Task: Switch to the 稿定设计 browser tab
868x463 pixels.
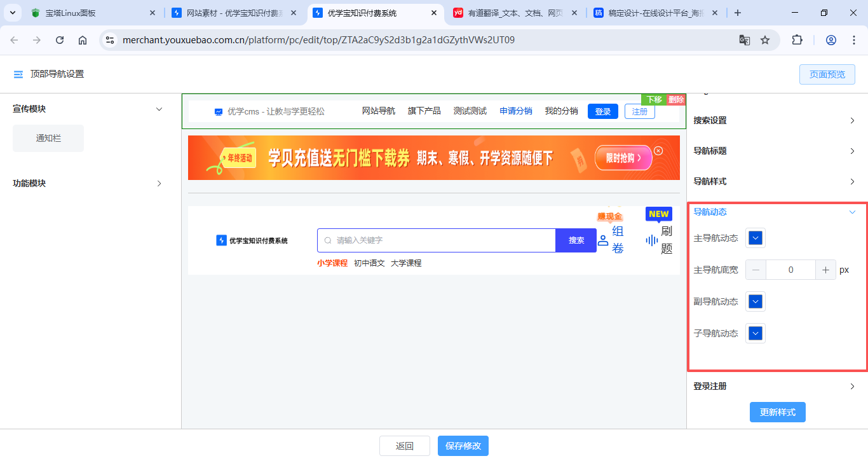Action: click(x=654, y=13)
